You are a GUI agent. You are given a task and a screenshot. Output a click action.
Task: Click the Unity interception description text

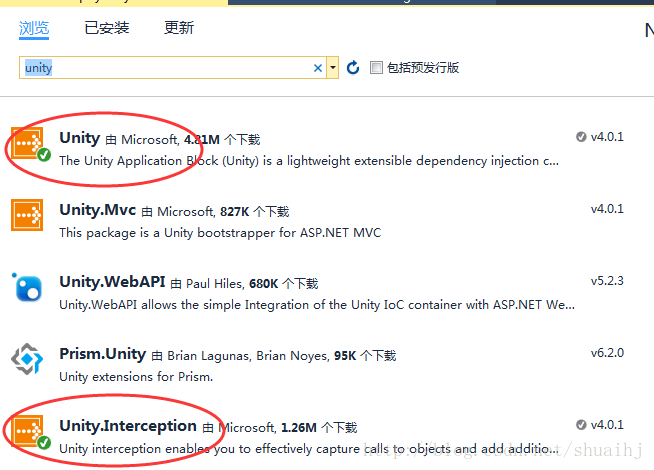[309, 449]
